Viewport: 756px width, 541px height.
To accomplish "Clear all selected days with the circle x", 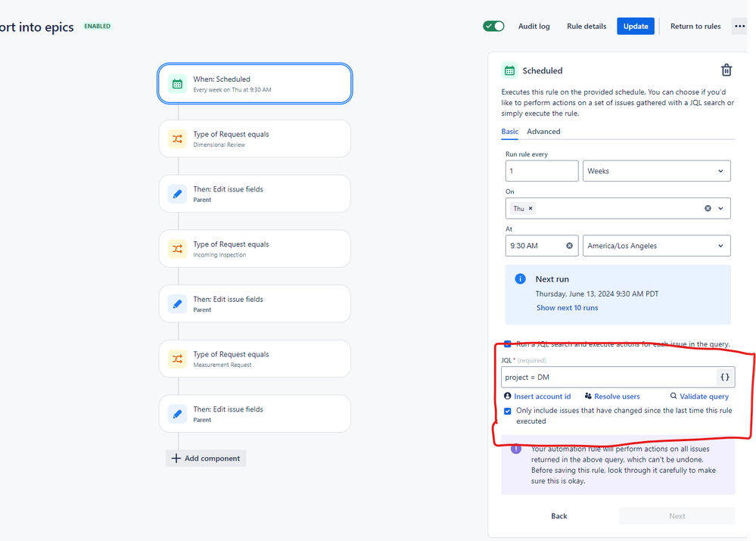I will 708,208.
